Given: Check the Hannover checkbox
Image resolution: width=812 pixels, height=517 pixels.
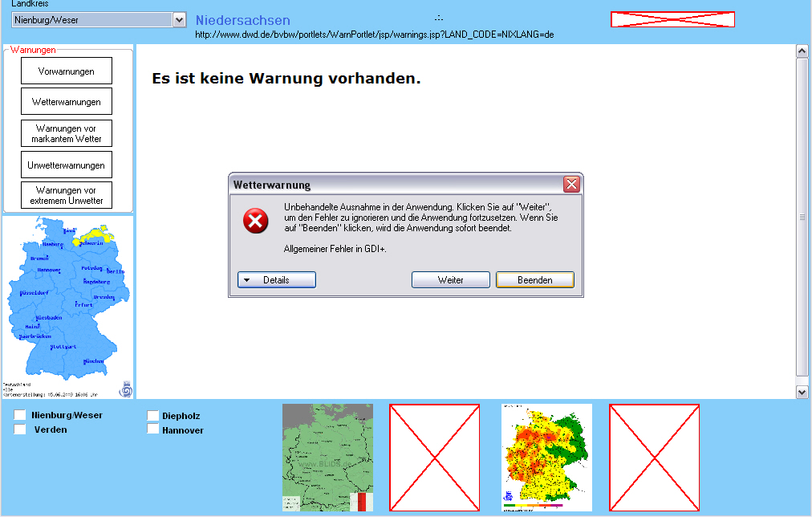Looking at the screenshot, I should coord(152,429).
